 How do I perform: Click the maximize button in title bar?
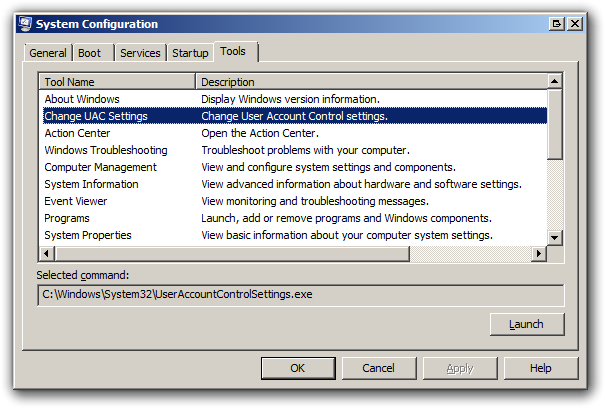click(x=556, y=24)
